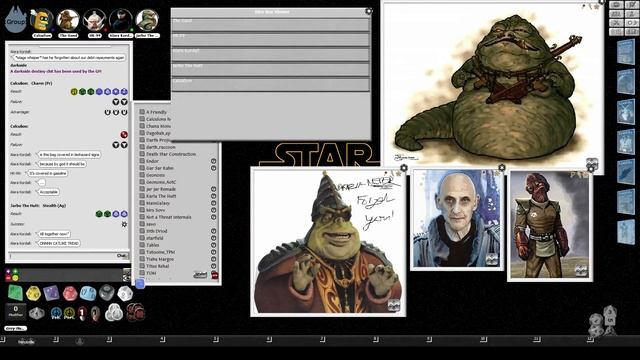Select the red darkside destiny chip cluster
The height and width of the screenshot is (360, 640).
[136, 313]
